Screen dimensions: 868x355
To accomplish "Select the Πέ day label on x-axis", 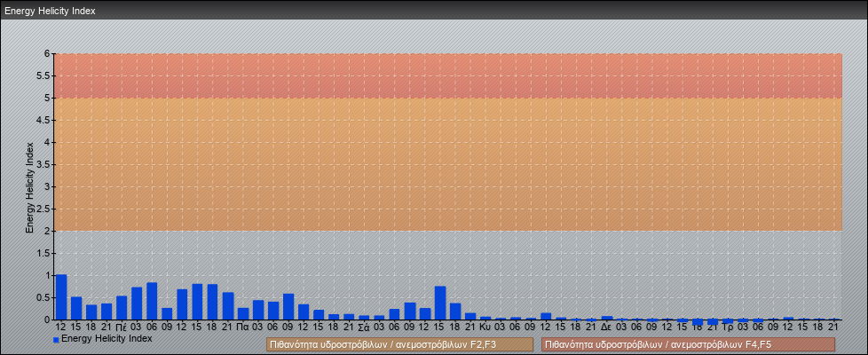I will (x=122, y=327).
